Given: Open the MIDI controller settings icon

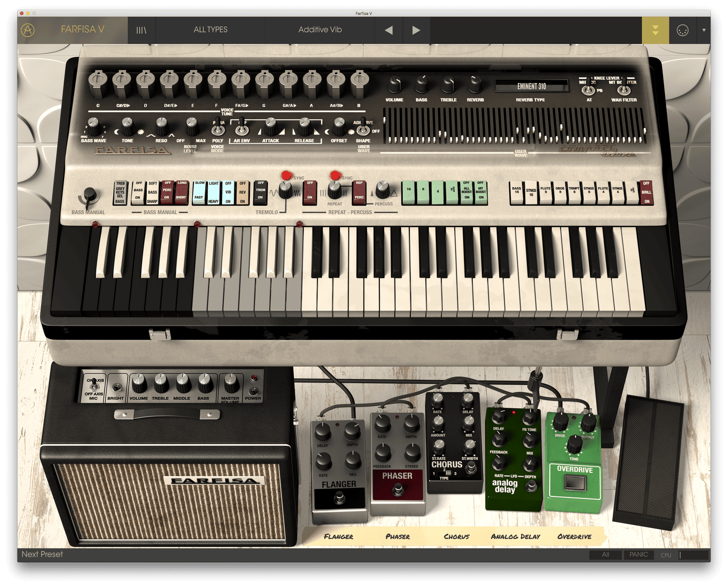Looking at the screenshot, I should [683, 30].
